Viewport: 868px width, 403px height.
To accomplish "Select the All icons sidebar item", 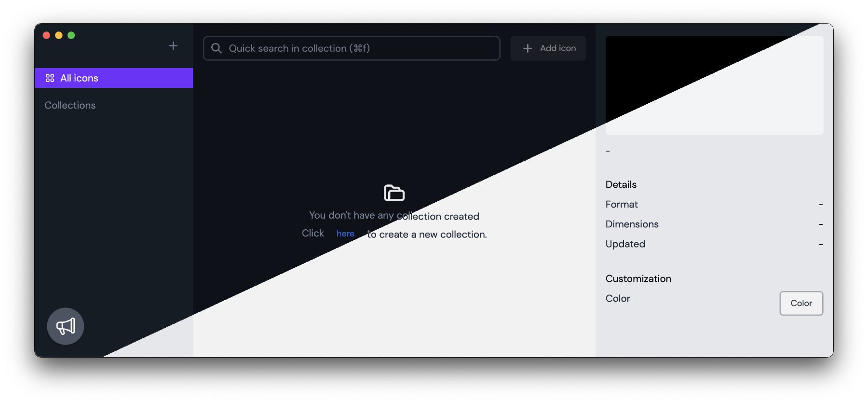I will coord(114,78).
